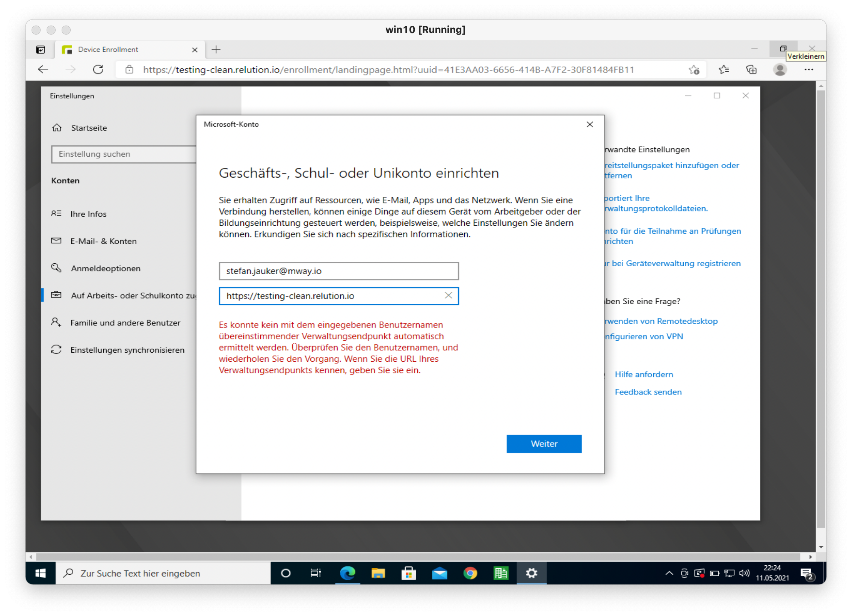This screenshot has height=616, width=852.
Task: Click Nur bei Geräteverwaltung registrieren link
Action: (672, 263)
